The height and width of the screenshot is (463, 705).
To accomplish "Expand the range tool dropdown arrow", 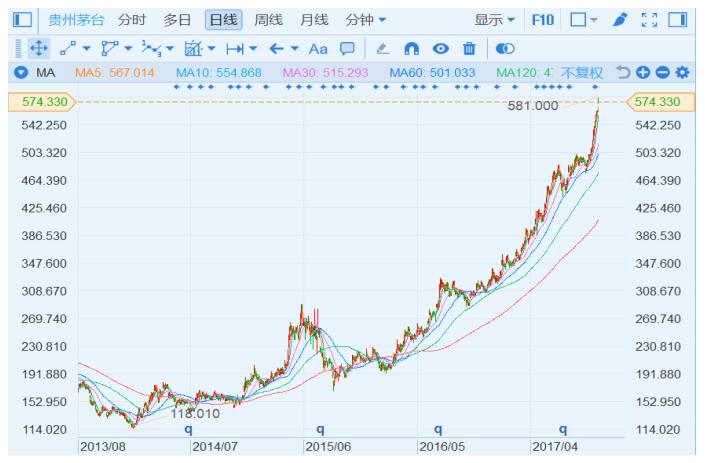I will (x=253, y=48).
